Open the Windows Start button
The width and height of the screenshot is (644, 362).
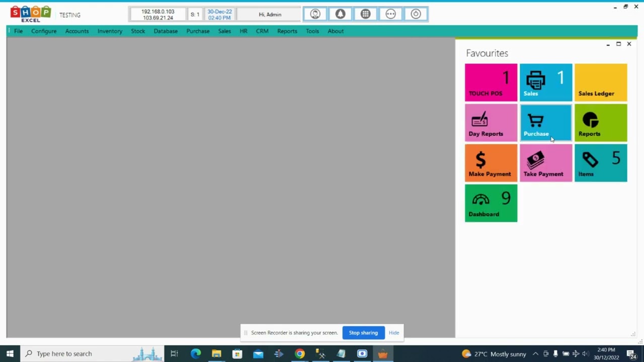pyautogui.click(x=10, y=353)
